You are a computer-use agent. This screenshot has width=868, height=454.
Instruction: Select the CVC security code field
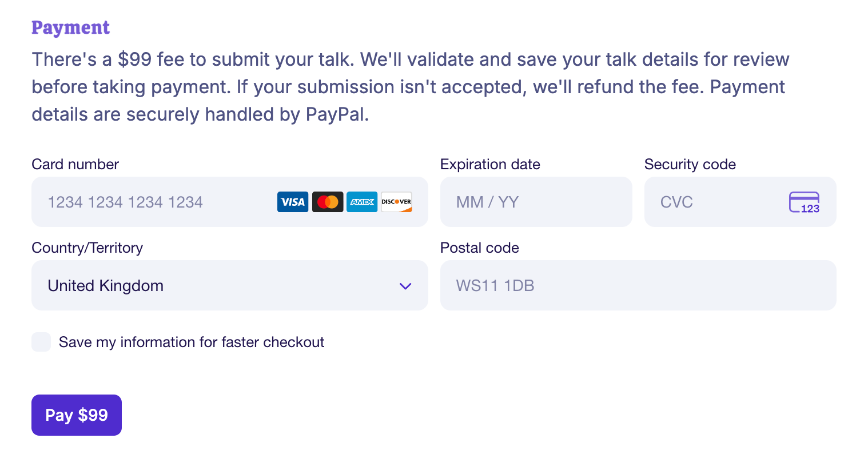tap(740, 202)
